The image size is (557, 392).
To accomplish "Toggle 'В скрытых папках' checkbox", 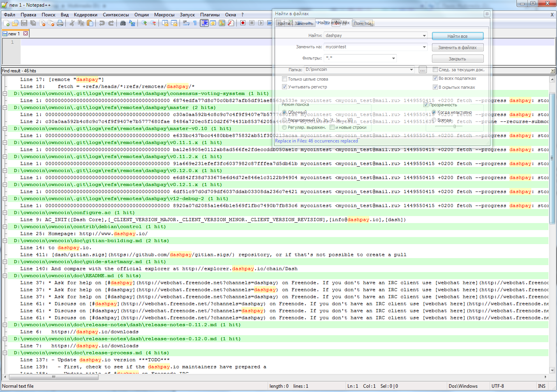I will pos(435,87).
